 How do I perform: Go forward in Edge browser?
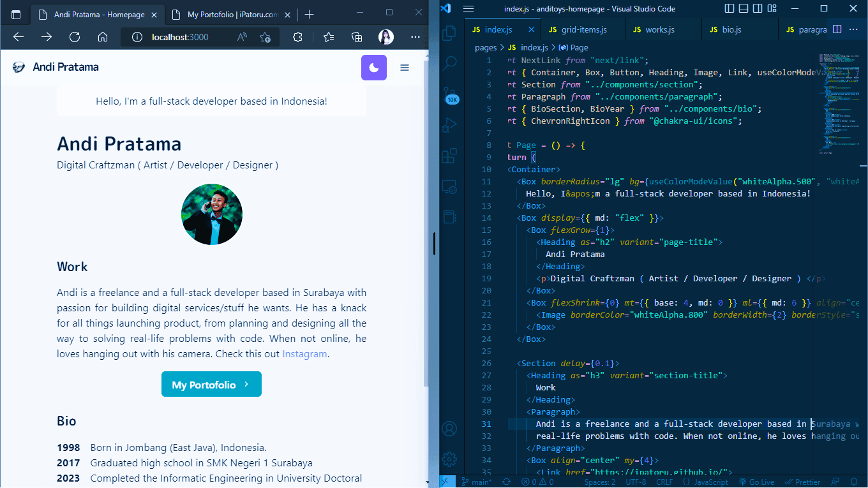(x=47, y=37)
